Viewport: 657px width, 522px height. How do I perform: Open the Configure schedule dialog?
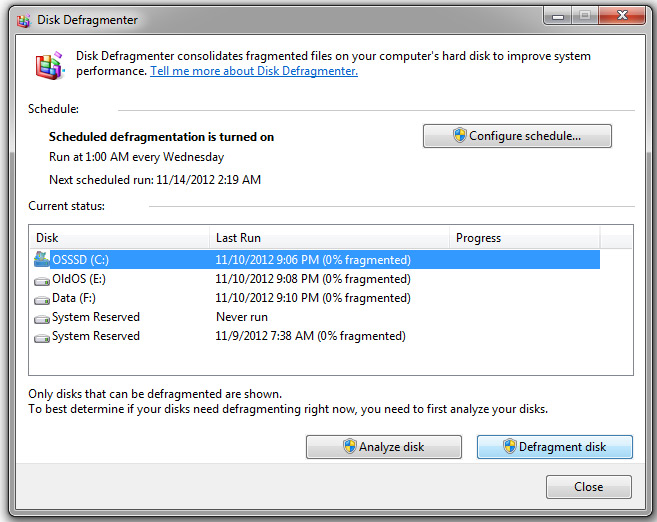[517, 136]
